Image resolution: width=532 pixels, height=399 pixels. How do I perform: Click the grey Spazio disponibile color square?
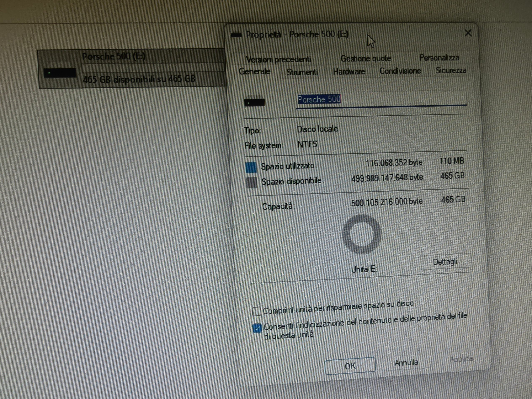pyautogui.click(x=252, y=182)
